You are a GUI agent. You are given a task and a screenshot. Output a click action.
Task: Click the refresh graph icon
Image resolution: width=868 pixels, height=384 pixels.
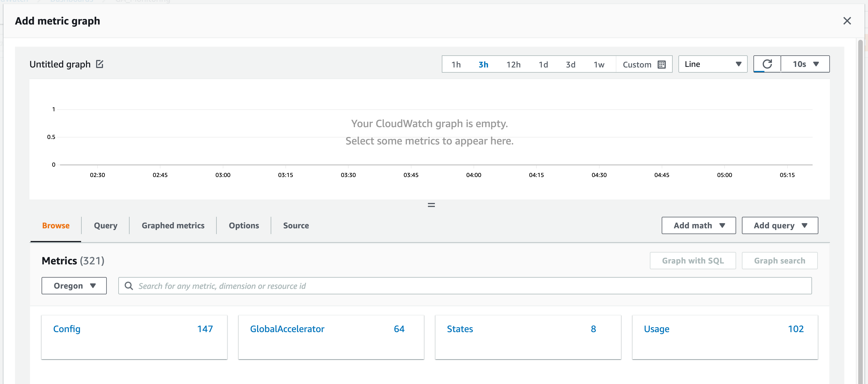(x=767, y=64)
